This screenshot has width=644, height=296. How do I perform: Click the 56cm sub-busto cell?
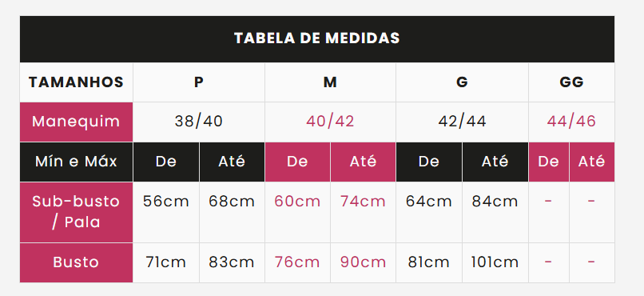point(166,212)
